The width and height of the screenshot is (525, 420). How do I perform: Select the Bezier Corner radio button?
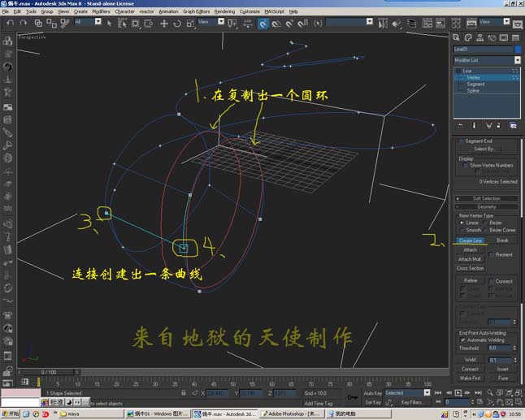click(485, 230)
